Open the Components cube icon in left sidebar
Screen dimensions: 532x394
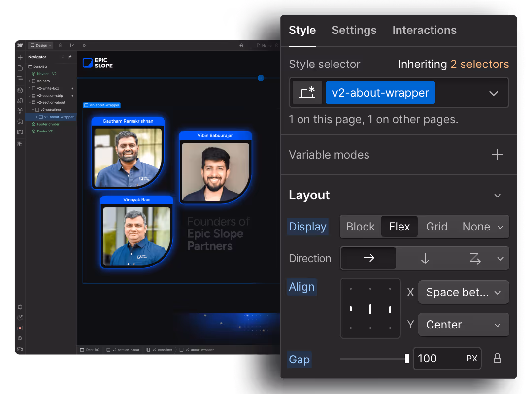[20, 90]
